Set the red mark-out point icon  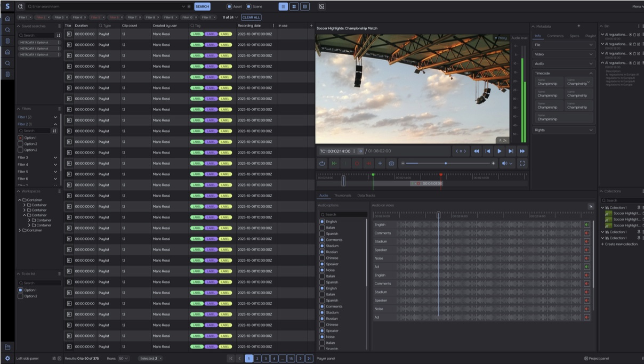click(x=368, y=164)
